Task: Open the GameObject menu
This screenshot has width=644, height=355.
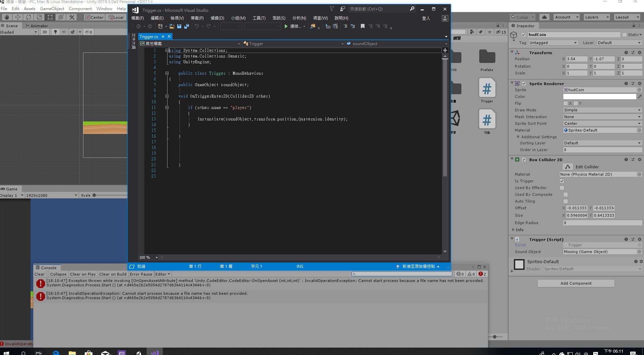Action: point(52,9)
